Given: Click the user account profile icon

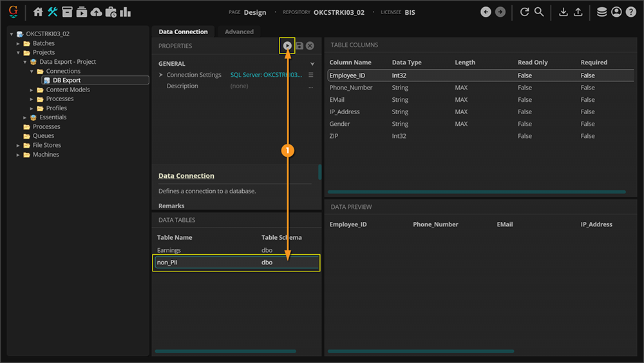Looking at the screenshot, I should pyautogui.click(x=616, y=12).
